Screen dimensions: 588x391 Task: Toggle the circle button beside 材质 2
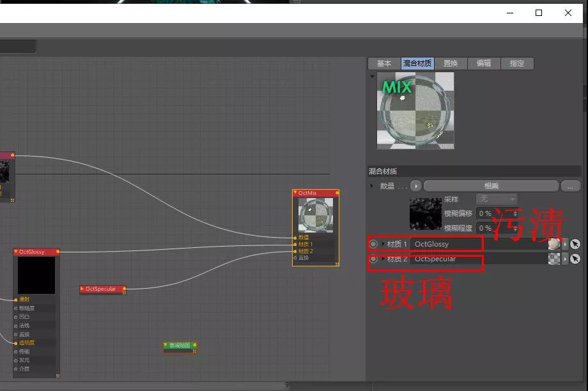[x=373, y=259]
